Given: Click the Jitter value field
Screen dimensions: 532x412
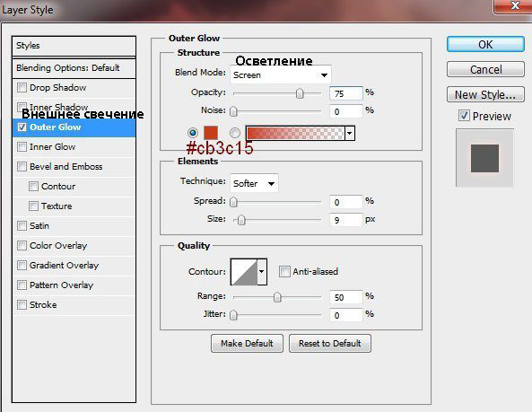Looking at the screenshot, I should (345, 315).
